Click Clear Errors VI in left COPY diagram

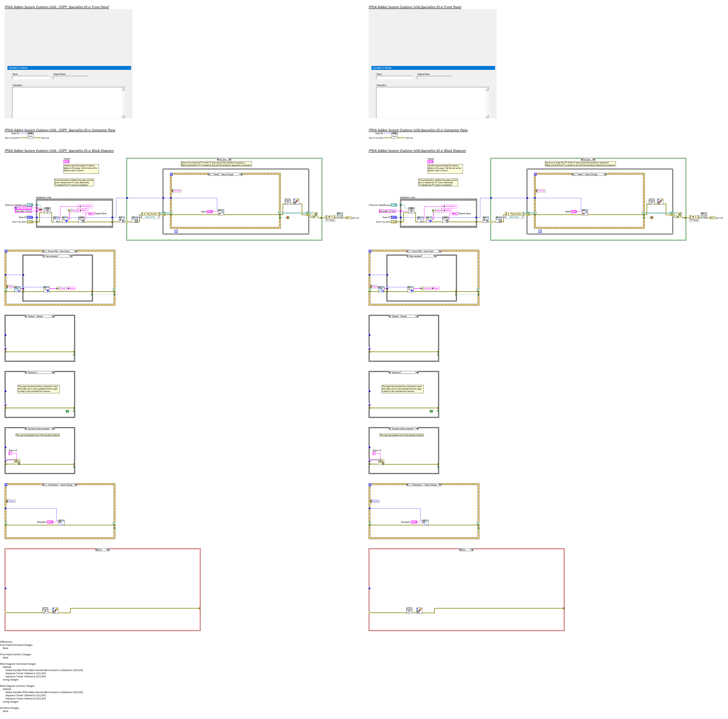pyautogui.click(x=296, y=202)
